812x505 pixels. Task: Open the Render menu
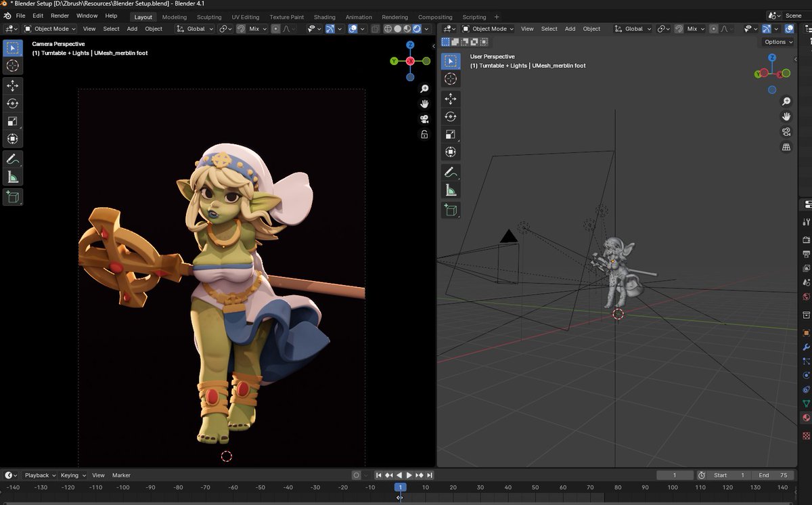click(60, 16)
